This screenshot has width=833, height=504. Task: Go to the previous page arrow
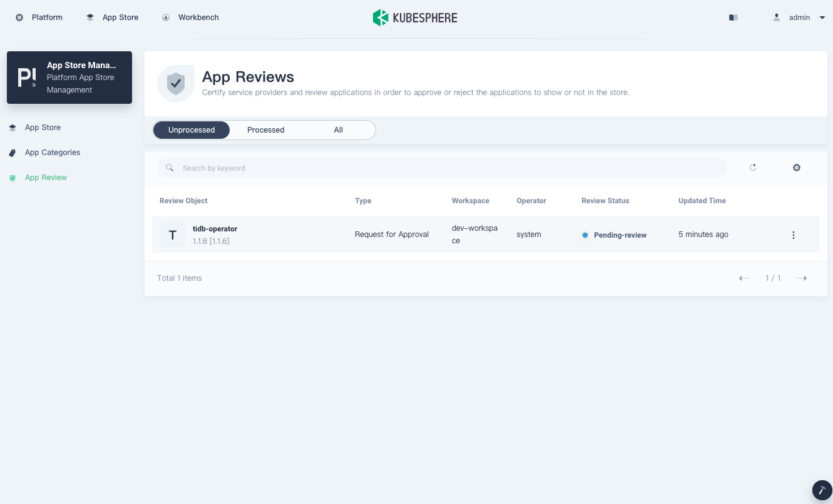744,278
